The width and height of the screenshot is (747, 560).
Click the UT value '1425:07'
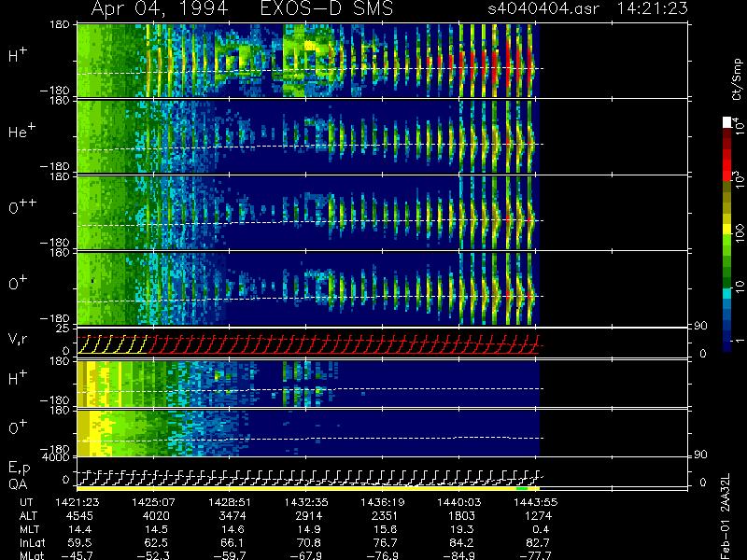click(x=153, y=502)
